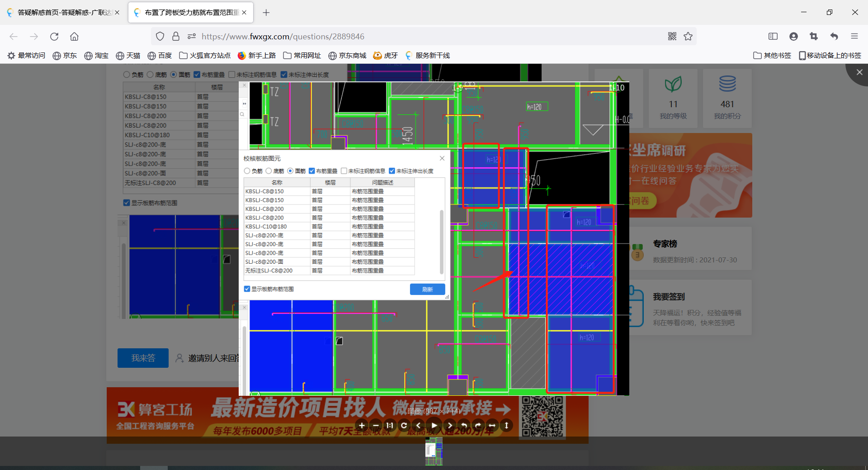Screen dimensions: 868x470
Task: Open the 京东 bookmark
Action: [65, 56]
